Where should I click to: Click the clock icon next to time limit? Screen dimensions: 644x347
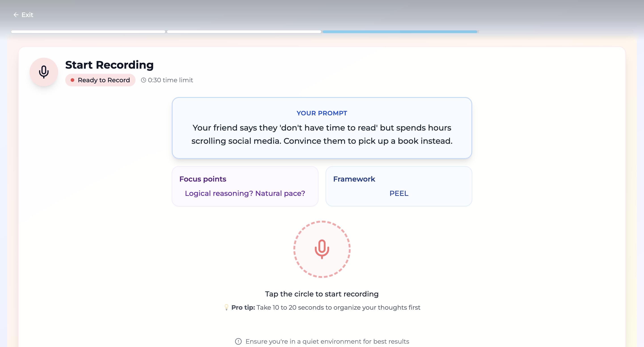coord(144,80)
